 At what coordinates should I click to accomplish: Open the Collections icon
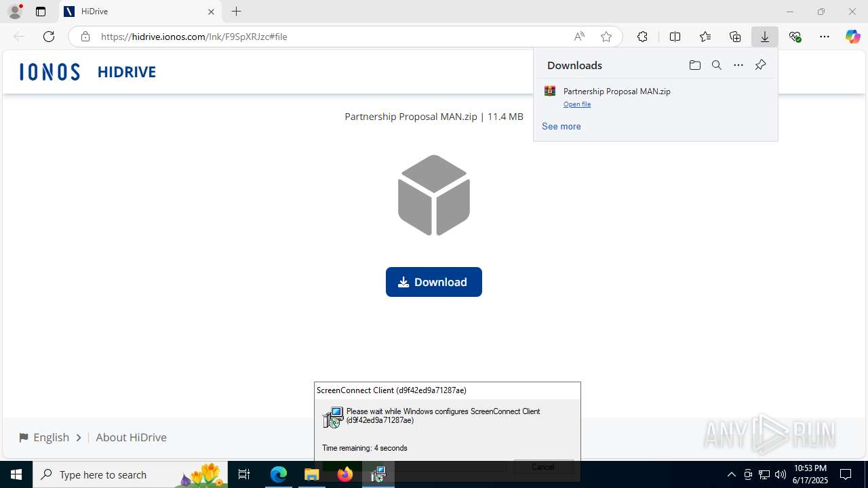coord(735,37)
